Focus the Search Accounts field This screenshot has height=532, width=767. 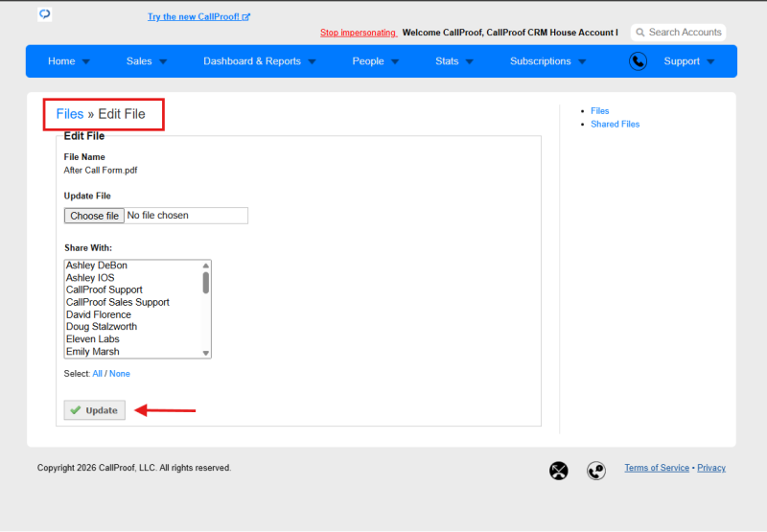pos(678,33)
